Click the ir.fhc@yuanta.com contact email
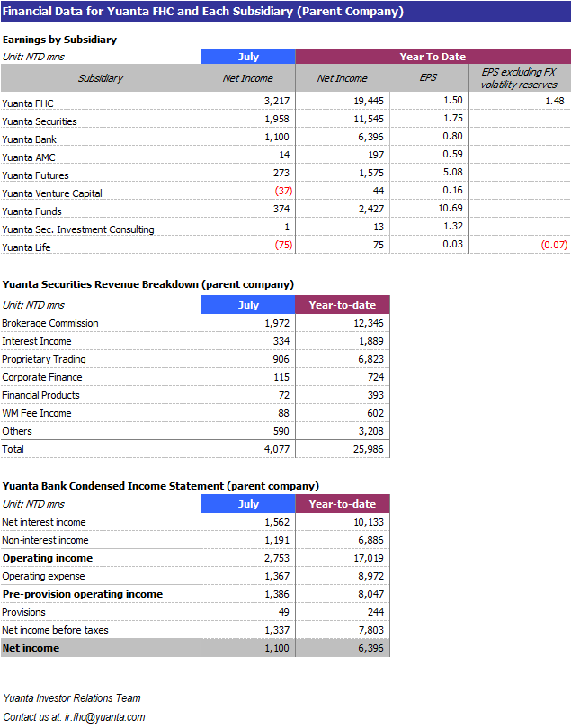Image resolution: width=571 pixels, height=728 pixels. tap(104, 717)
